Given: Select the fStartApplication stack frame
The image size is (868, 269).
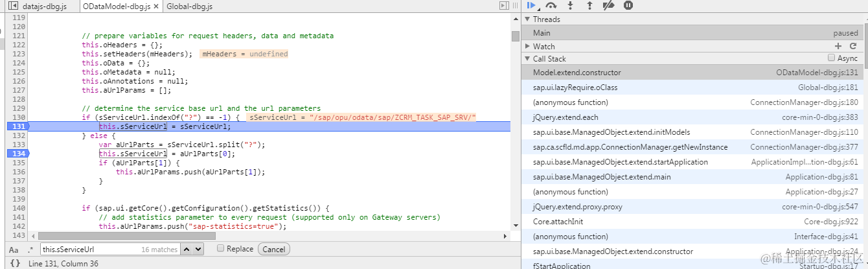Looking at the screenshot, I should tap(693, 264).
